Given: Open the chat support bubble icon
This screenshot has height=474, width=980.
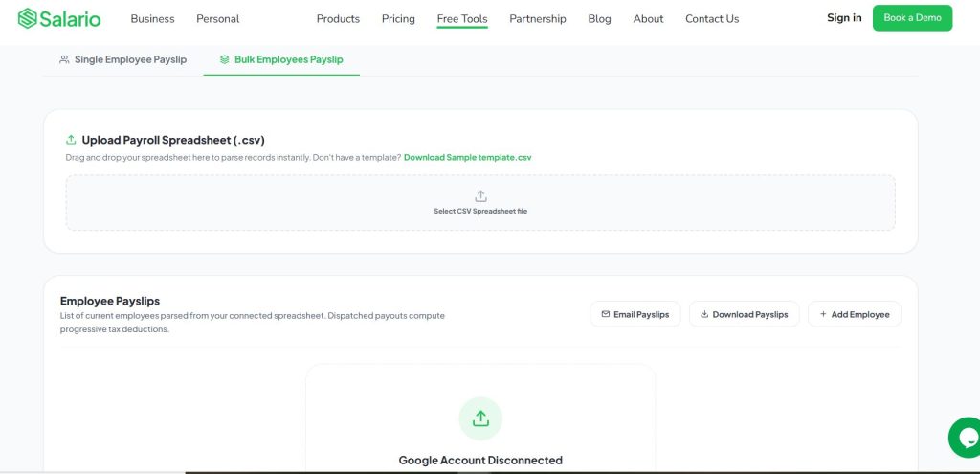Looking at the screenshot, I should click(966, 437).
